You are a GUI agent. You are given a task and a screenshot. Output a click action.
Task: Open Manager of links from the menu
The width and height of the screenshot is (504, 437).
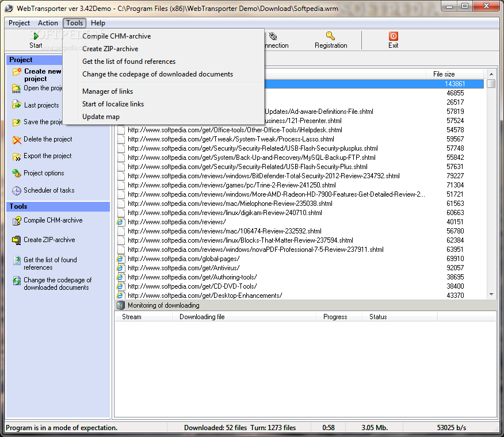[x=163, y=91]
